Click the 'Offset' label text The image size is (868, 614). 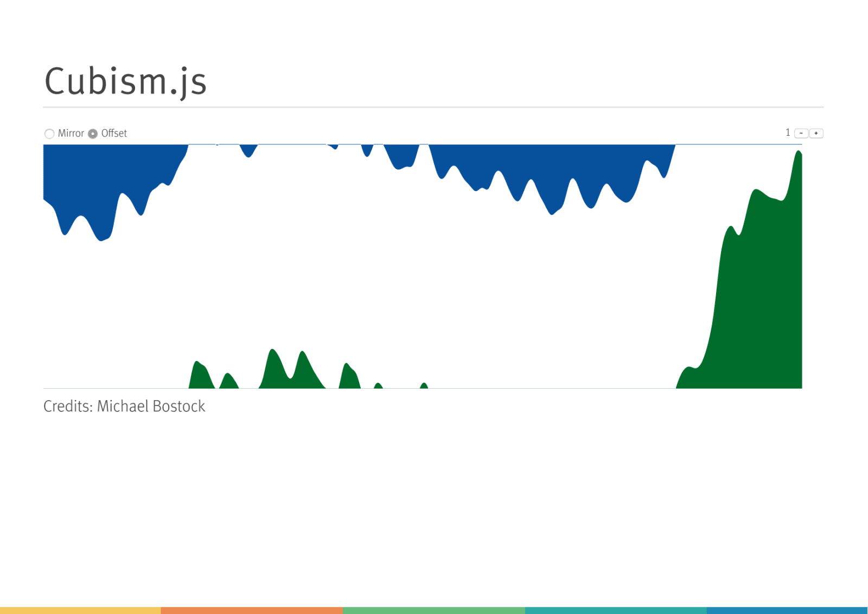coord(114,133)
